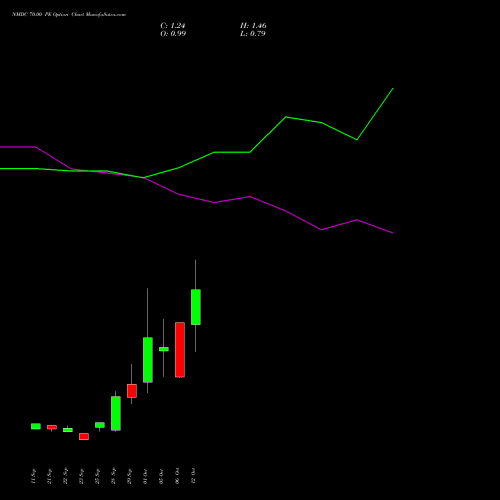This screenshot has width=500, height=500.
Task: Select the large red candlestick for 06 Oct
Action: [x=180, y=350]
